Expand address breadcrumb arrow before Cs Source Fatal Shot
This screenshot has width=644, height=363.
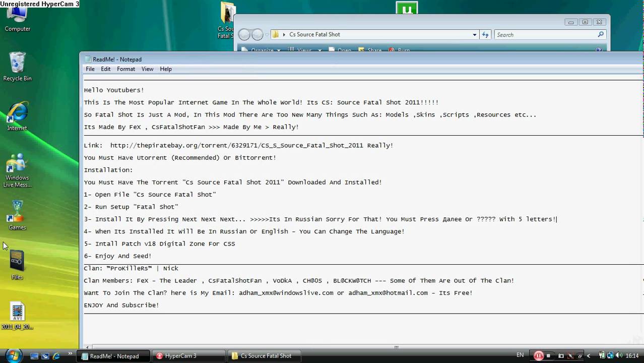[x=284, y=35]
